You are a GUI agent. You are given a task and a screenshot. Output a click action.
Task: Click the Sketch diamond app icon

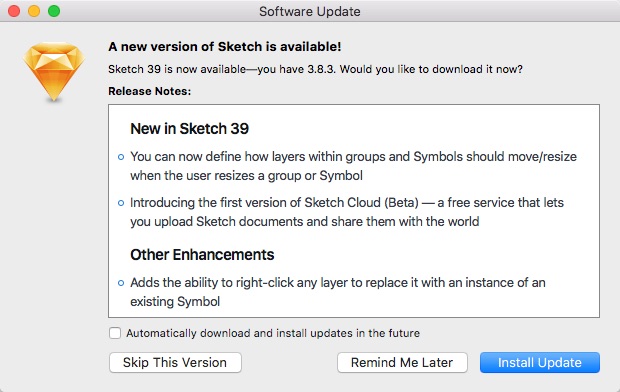54,71
